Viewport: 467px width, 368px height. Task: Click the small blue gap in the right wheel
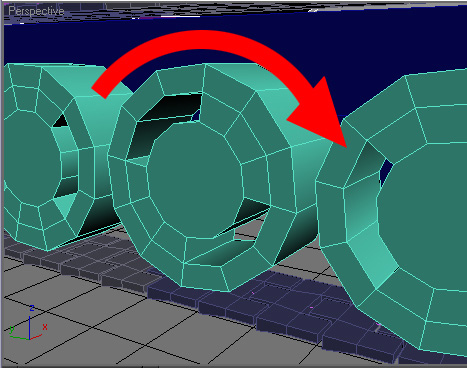point(386,171)
